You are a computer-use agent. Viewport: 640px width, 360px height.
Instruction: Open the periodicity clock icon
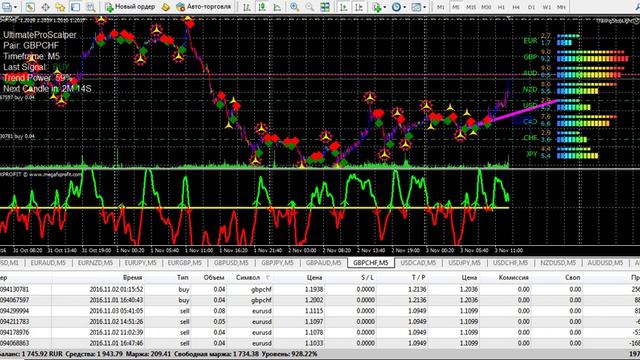[x=396, y=7]
